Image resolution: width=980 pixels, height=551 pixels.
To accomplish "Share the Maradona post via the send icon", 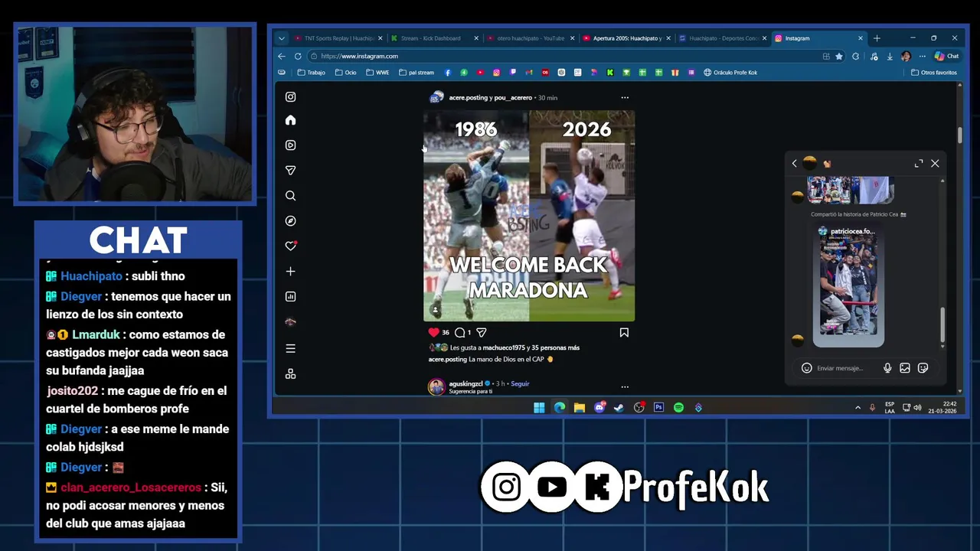I will coord(481,332).
